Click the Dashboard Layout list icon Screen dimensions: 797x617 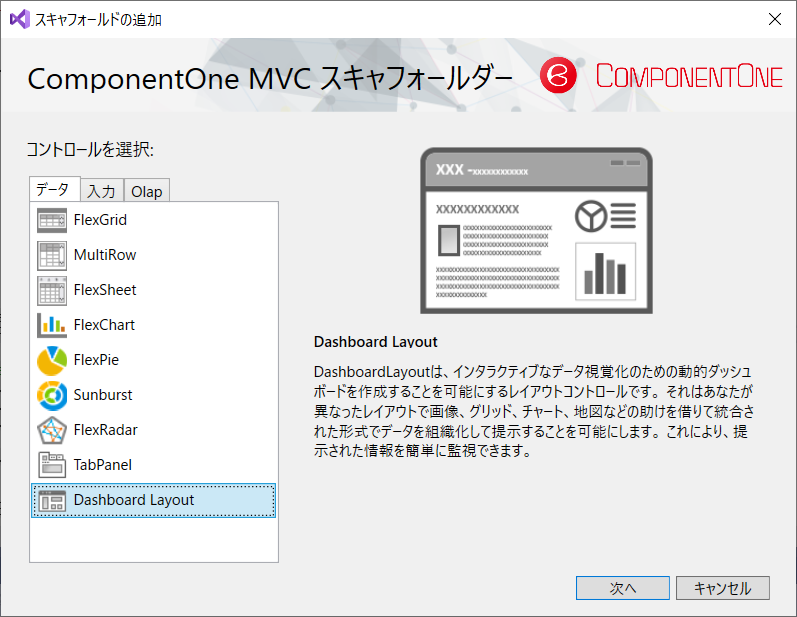coord(52,501)
